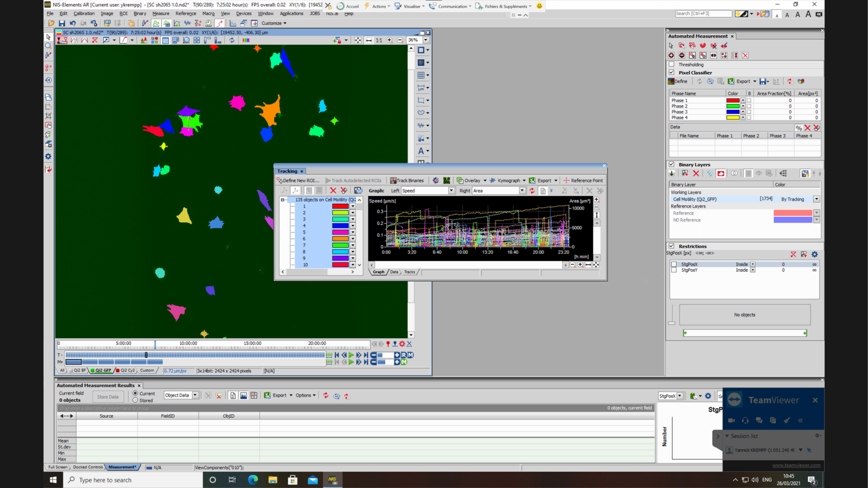This screenshot has width=868, height=488.
Task: Select the Define New ROI tool
Action: [299, 180]
